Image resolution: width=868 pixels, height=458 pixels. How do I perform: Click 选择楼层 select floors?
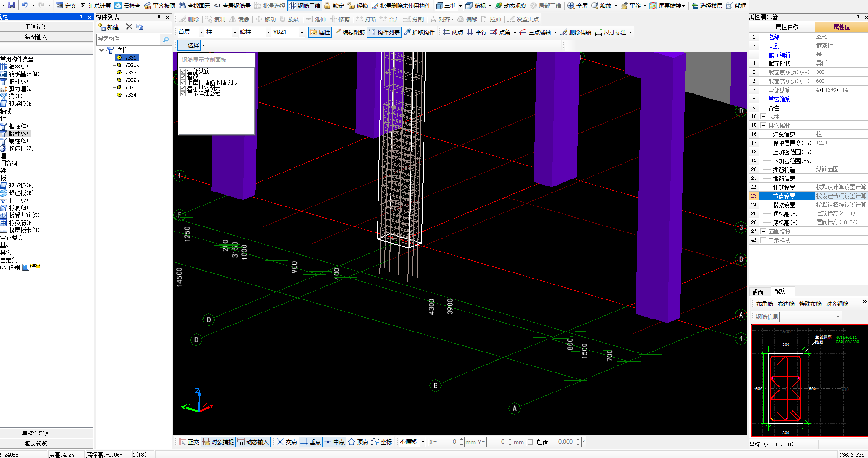pos(707,6)
